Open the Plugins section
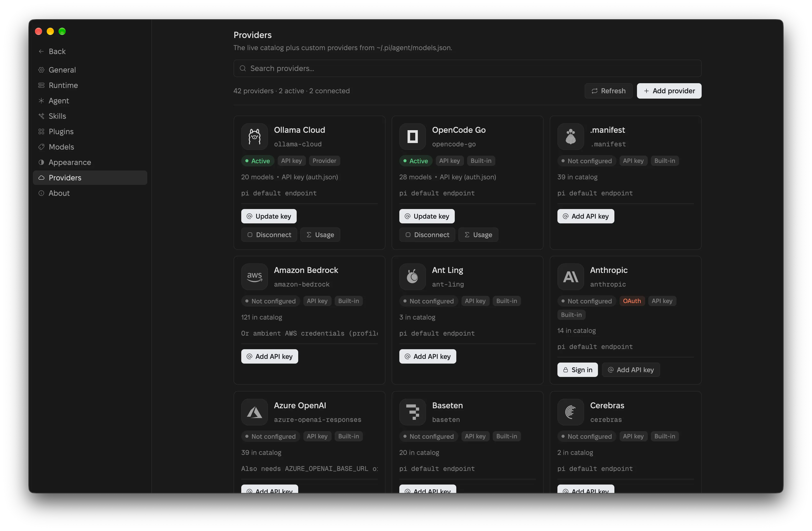The width and height of the screenshot is (812, 531). [x=90, y=132]
